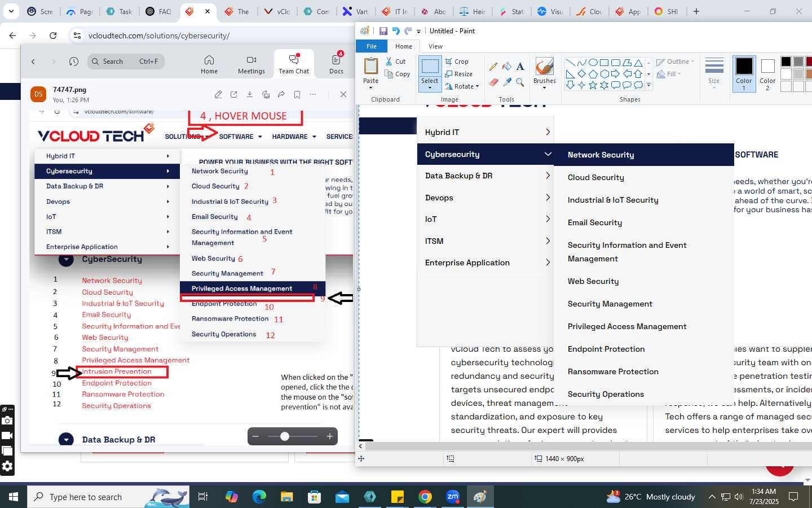Select the Color picker eyedropper tool
The width and height of the screenshot is (812, 508).
click(x=507, y=82)
